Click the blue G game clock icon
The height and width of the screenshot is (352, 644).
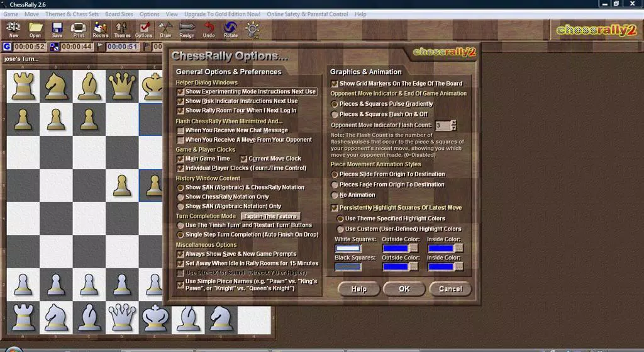pos(7,47)
